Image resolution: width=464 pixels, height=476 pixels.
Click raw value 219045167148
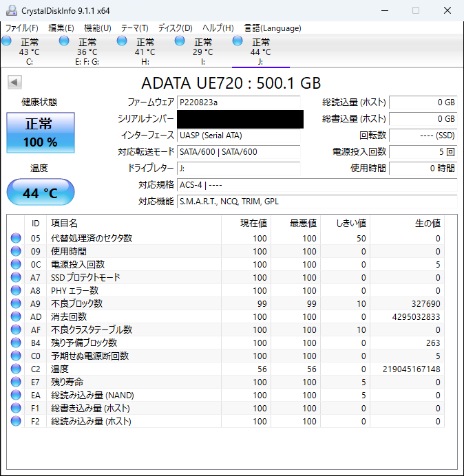click(x=412, y=369)
